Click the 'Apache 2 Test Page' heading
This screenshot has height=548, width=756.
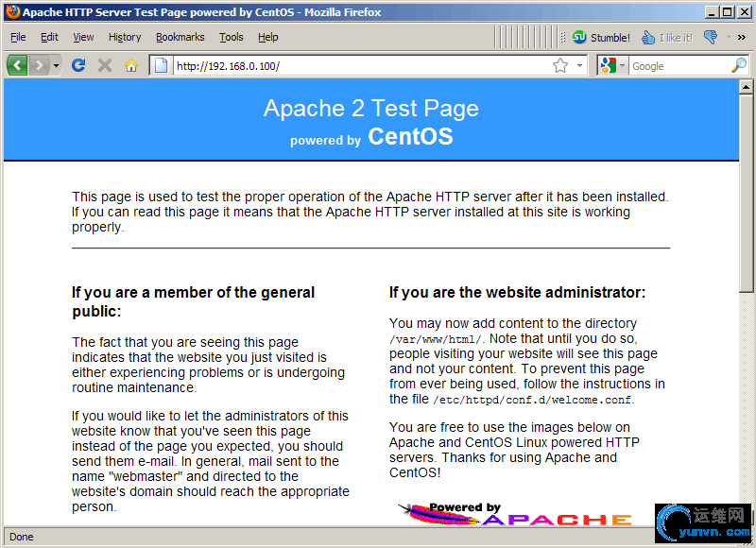370,108
